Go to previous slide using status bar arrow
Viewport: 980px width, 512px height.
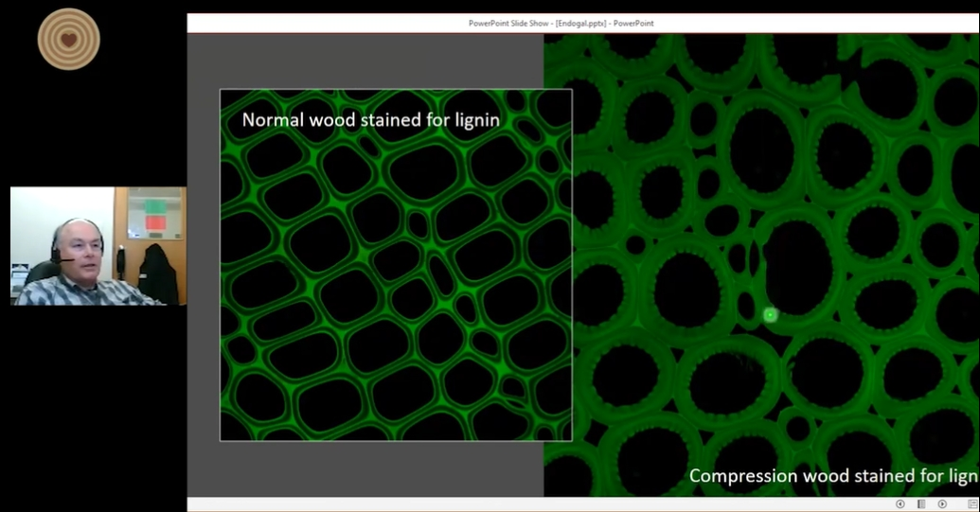[900, 503]
